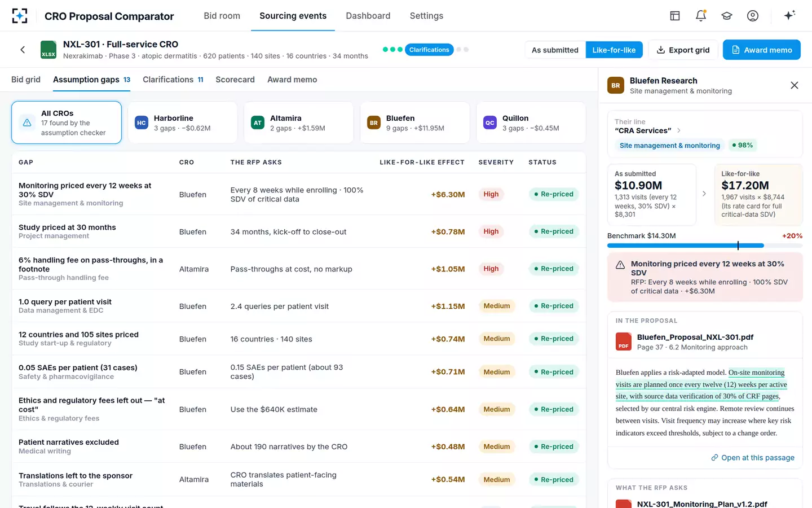This screenshot has width=812, height=508.
Task: Open the user account avatar icon
Action: (x=753, y=16)
